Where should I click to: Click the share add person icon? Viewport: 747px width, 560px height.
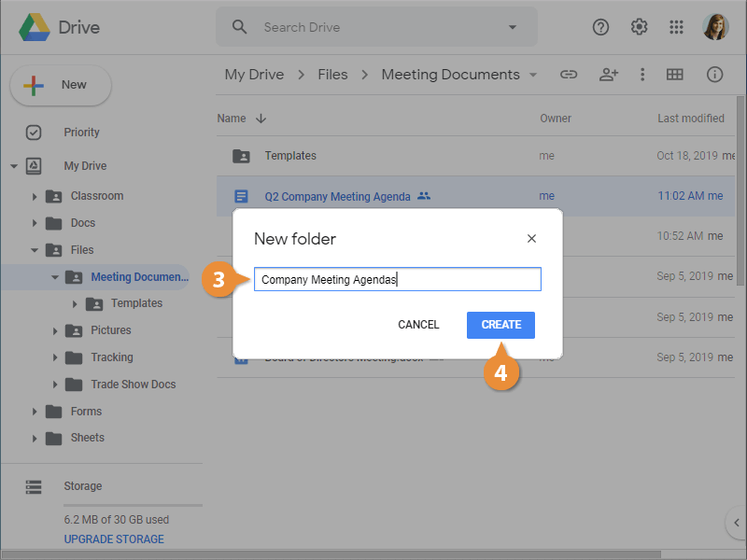(609, 75)
